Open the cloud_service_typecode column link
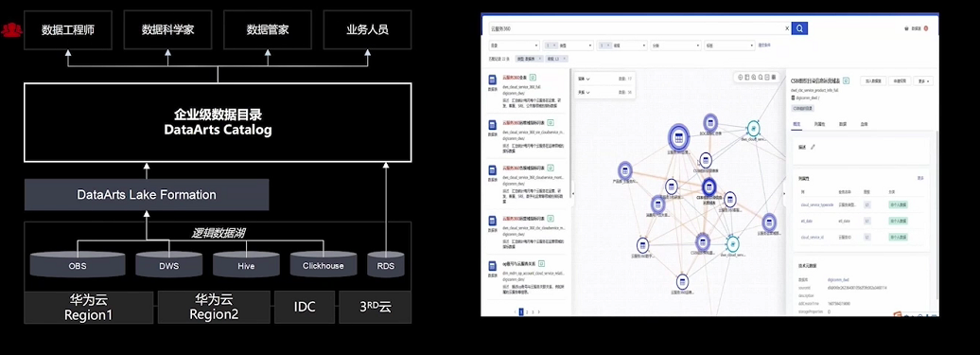 click(x=817, y=205)
